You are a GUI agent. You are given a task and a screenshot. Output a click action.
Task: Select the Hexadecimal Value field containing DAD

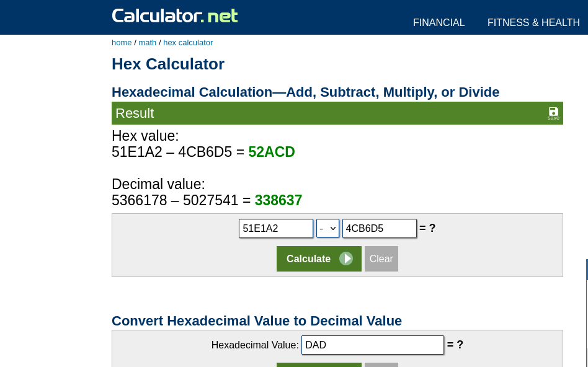pos(372,345)
